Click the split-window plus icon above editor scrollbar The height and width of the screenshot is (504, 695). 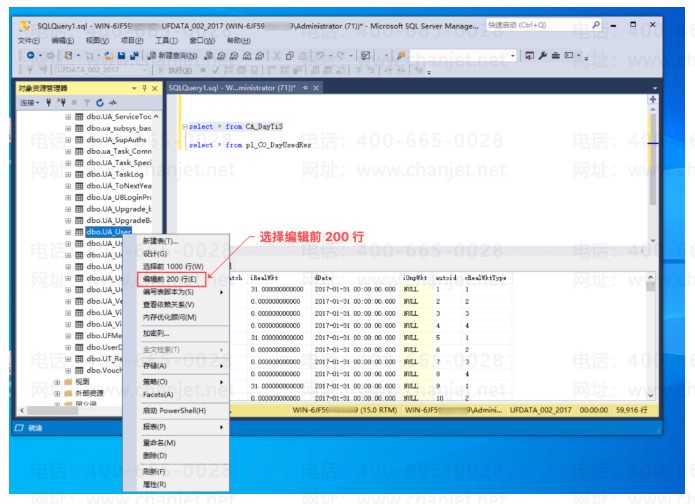click(653, 99)
